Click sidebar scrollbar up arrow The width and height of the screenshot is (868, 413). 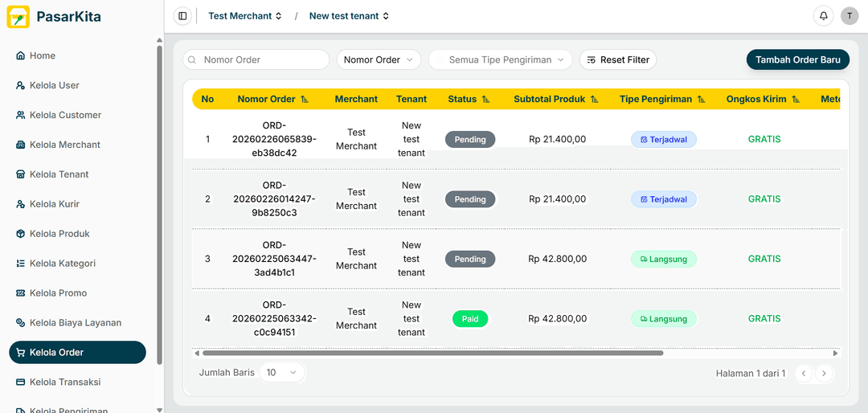[x=160, y=40]
